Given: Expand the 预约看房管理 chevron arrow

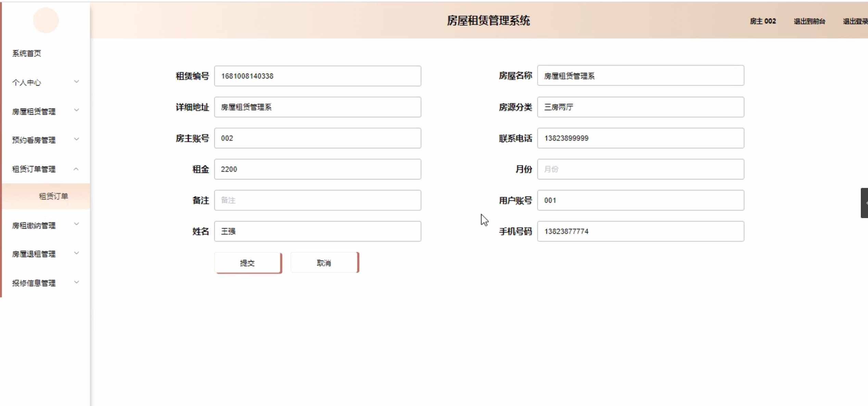Looking at the screenshot, I should (x=76, y=139).
